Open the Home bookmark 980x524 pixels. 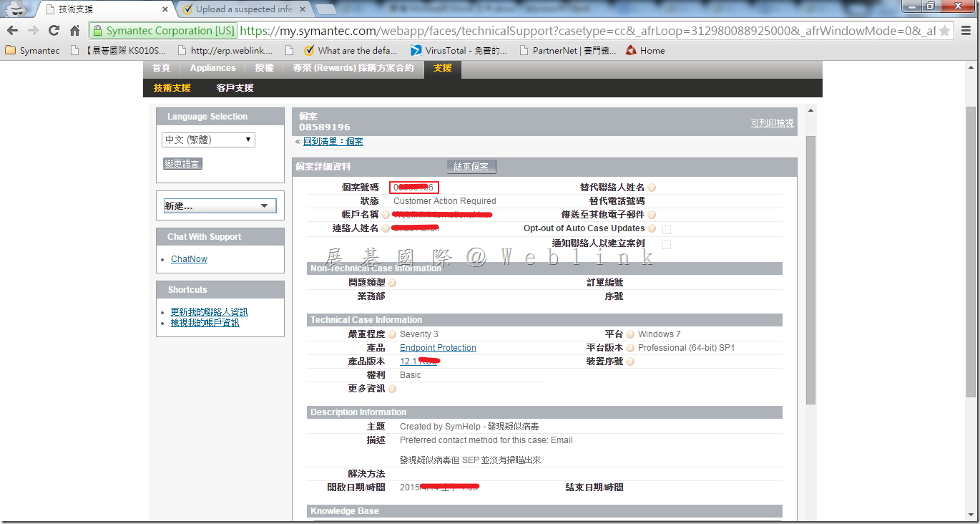(x=645, y=51)
